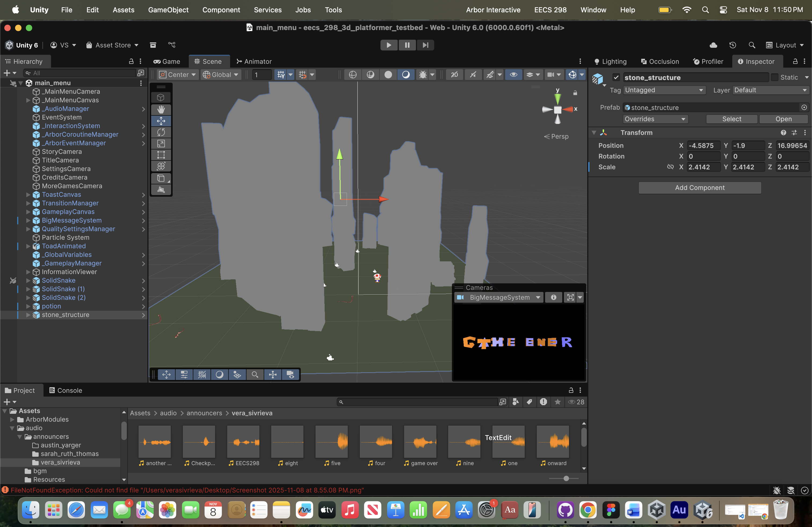
Task: Switch to the Game tab
Action: 167,61
